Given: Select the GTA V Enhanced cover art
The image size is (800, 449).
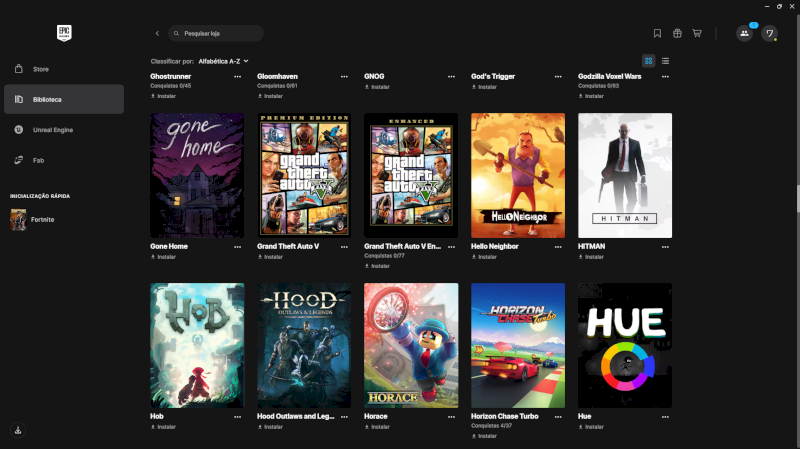Looking at the screenshot, I should [411, 176].
